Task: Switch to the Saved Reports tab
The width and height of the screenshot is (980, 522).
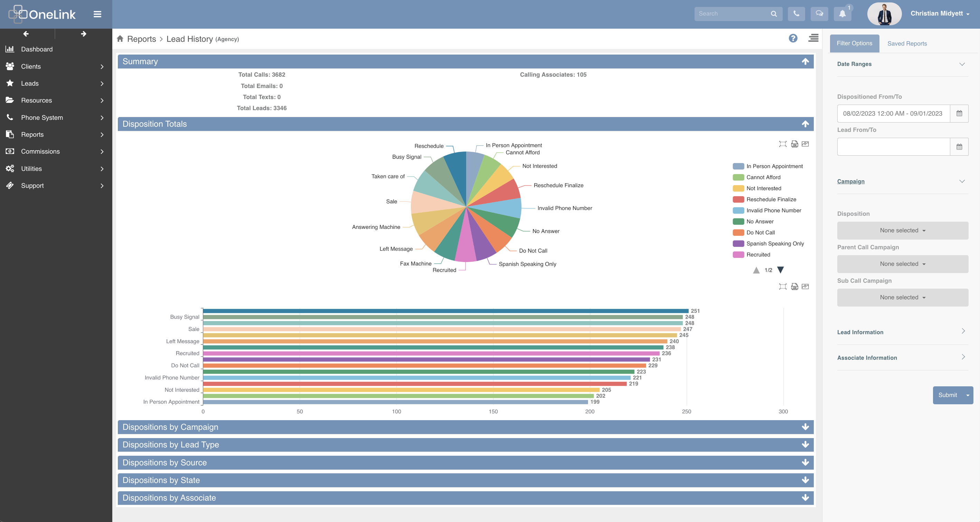Action: point(907,43)
